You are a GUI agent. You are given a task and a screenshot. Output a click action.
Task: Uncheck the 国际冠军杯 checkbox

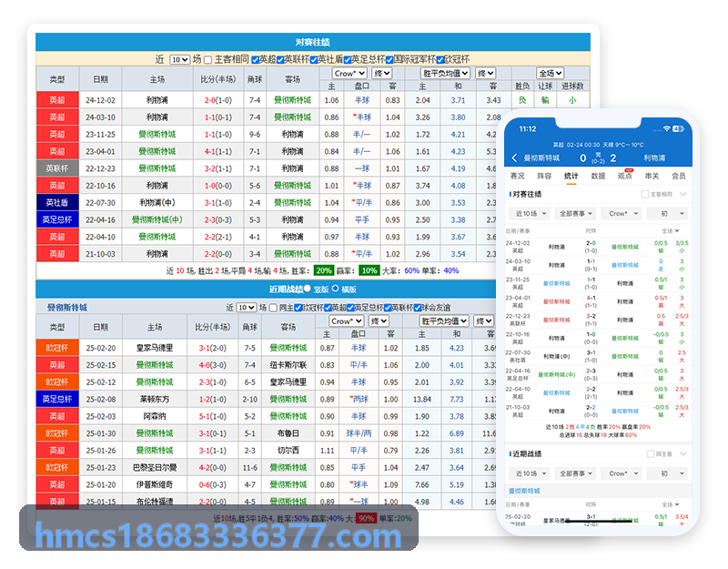click(389, 59)
